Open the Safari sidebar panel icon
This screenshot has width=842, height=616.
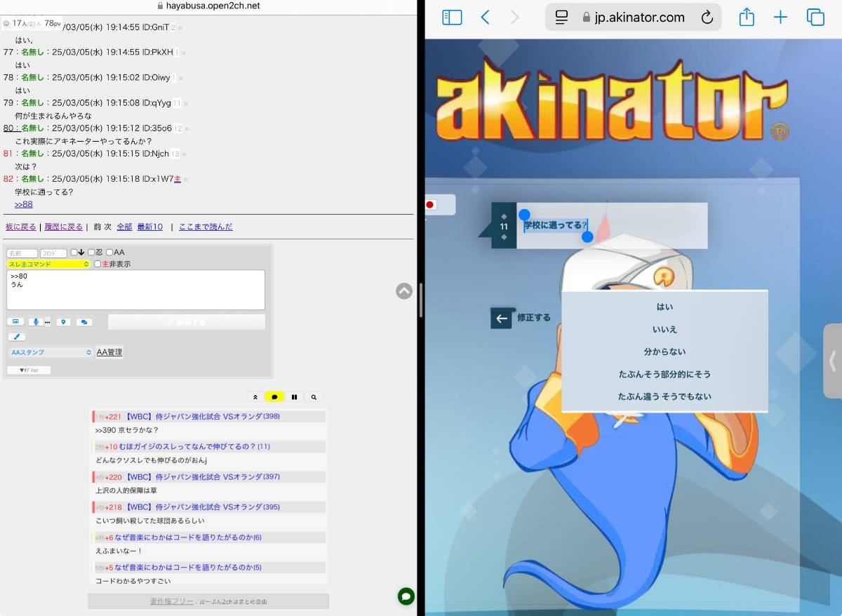pos(452,18)
